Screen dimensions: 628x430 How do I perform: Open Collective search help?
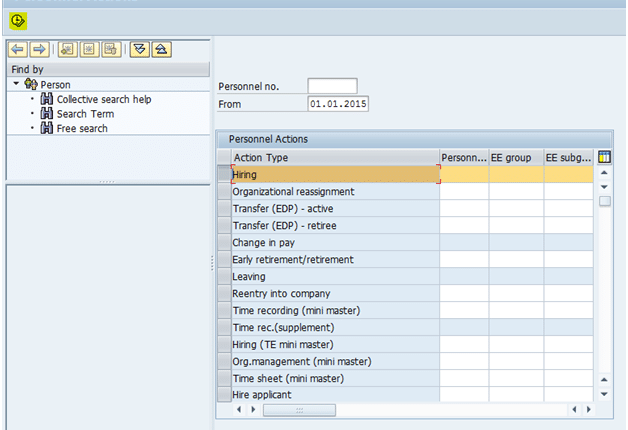pyautogui.click(x=104, y=99)
